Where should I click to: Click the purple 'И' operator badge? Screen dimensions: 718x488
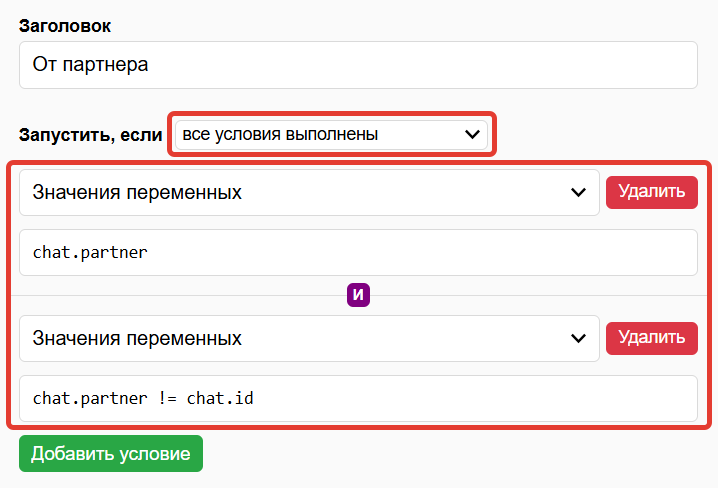pos(359,295)
